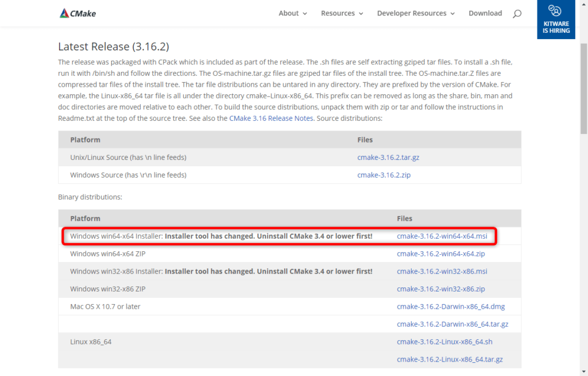
Task: Click the Unix/Linux Source platform cell
Action: [x=128, y=158]
